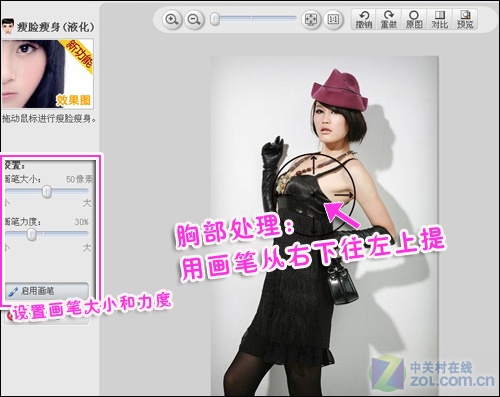Select the fit-to-window view icon
Viewport: 500px width, 397px height.
pyautogui.click(x=311, y=19)
